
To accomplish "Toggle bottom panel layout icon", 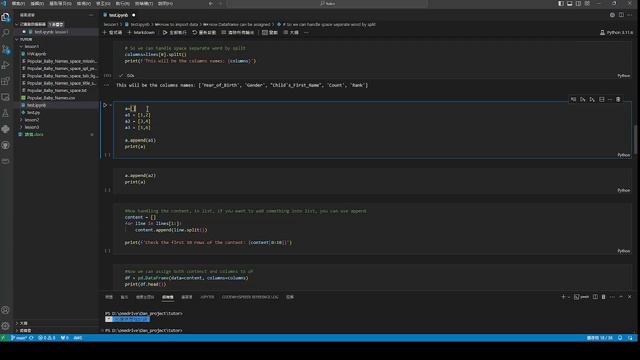I will pos(570,4).
